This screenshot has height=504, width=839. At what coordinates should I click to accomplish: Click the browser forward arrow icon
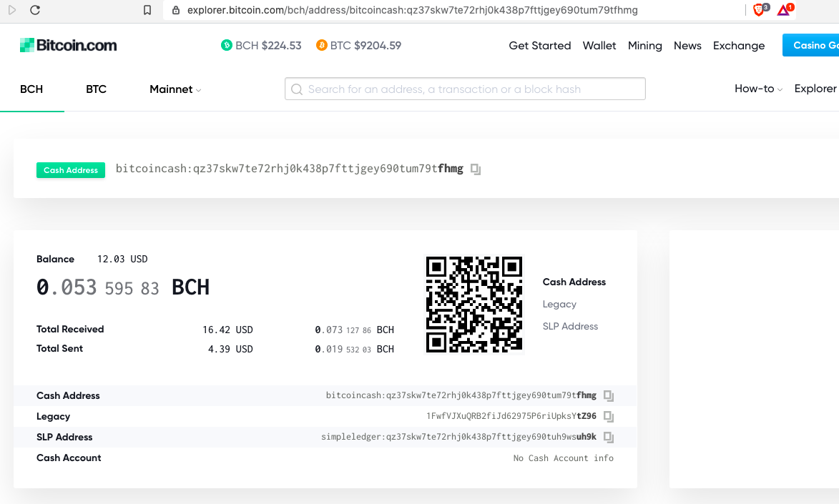pos(11,10)
